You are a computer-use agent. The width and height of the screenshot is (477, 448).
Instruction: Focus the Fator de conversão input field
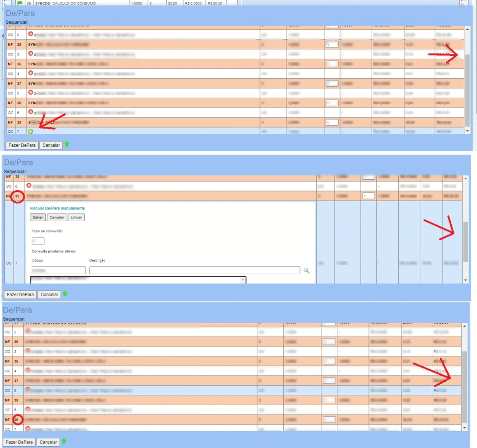tap(38, 241)
